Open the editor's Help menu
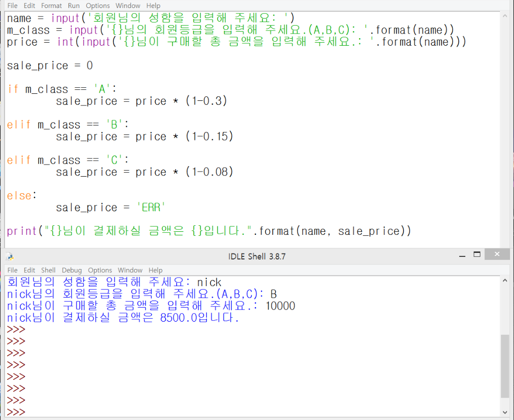This screenshot has width=514, height=420. [153, 6]
